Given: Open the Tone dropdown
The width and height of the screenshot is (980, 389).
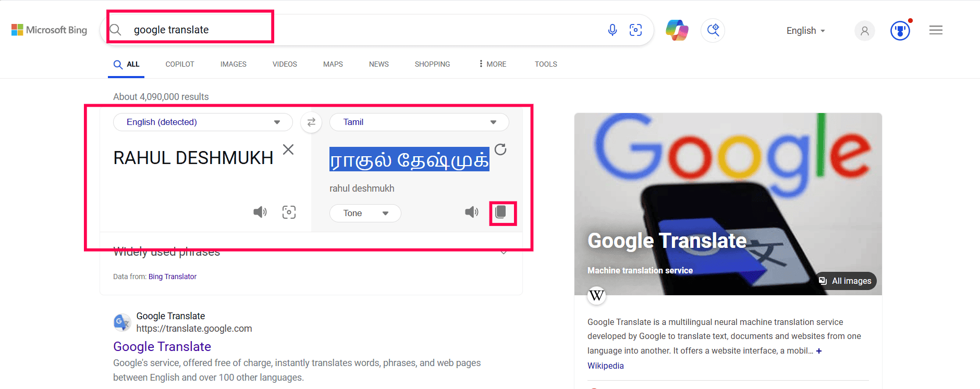Looking at the screenshot, I should [365, 213].
